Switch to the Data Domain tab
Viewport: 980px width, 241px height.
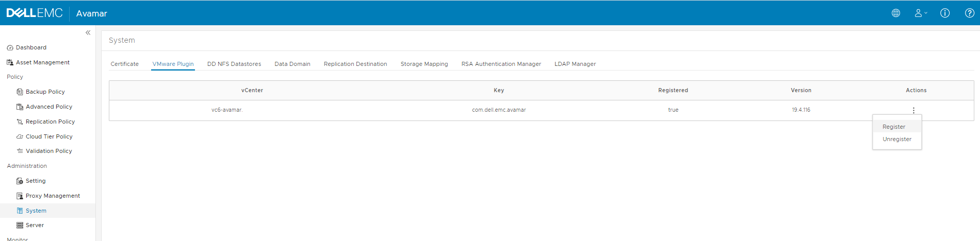click(292, 64)
